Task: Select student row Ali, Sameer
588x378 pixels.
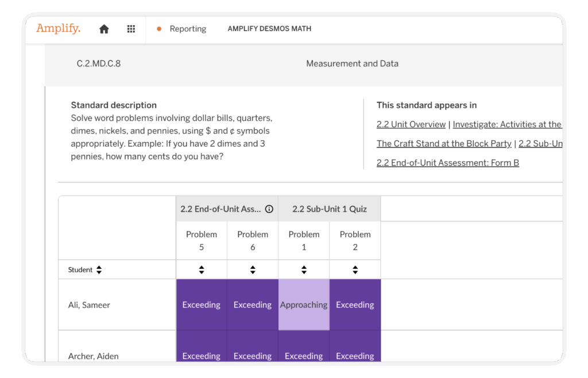Action: pos(89,305)
